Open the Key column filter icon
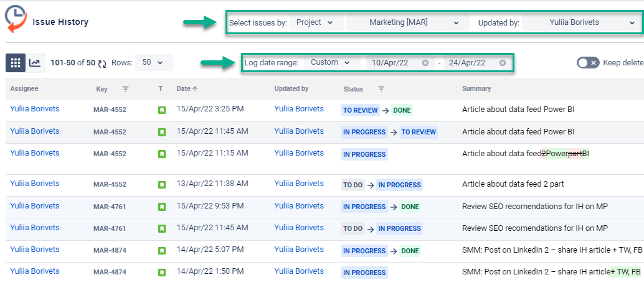The image size is (644, 285). click(x=126, y=88)
